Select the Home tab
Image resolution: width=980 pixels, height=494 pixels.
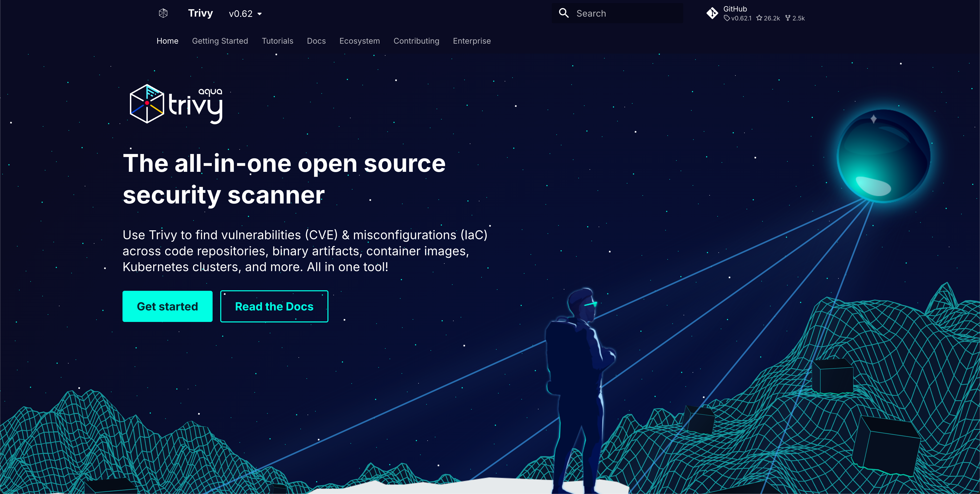[167, 41]
